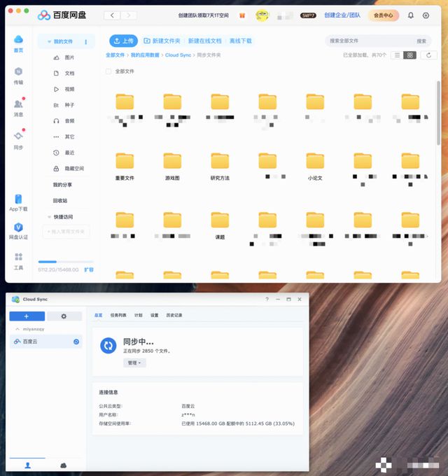Viewport: 448px width, 476px height.
Task: Open 会员中心 button
Action: (384, 15)
